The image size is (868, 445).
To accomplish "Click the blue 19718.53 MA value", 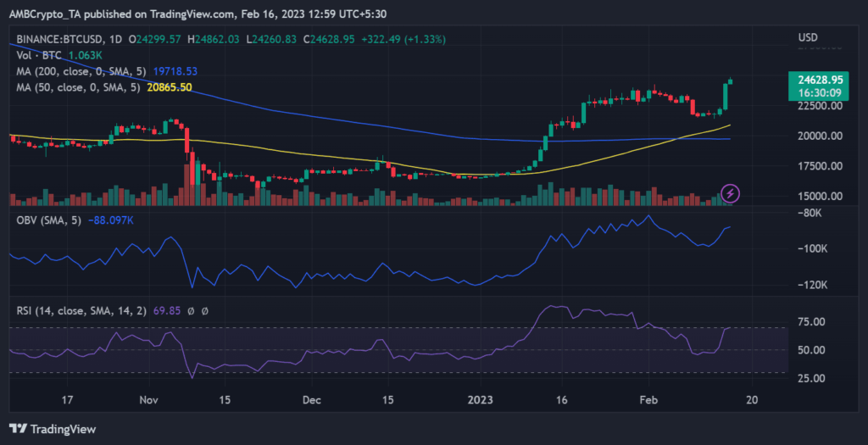I will (x=174, y=72).
